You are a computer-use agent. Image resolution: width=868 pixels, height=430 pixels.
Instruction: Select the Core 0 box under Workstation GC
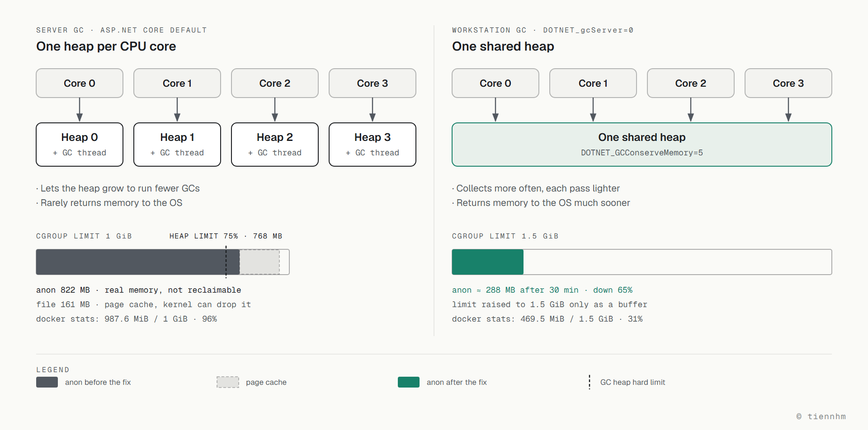click(495, 83)
